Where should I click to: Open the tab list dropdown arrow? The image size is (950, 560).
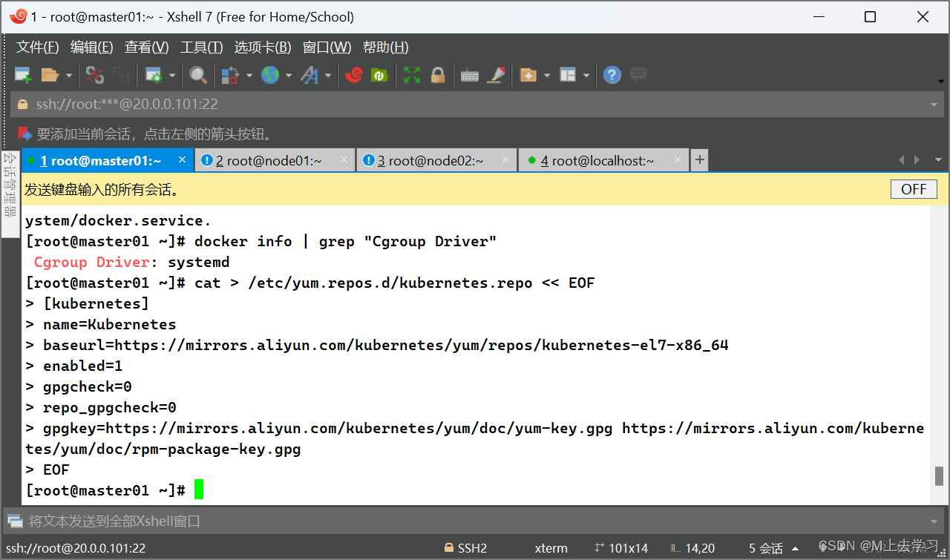(x=938, y=160)
